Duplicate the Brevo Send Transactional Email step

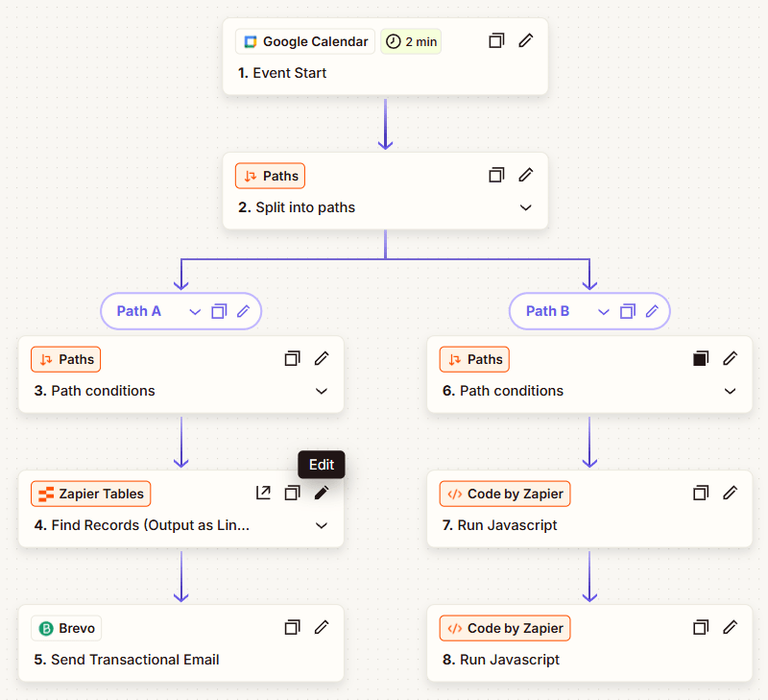tap(293, 628)
